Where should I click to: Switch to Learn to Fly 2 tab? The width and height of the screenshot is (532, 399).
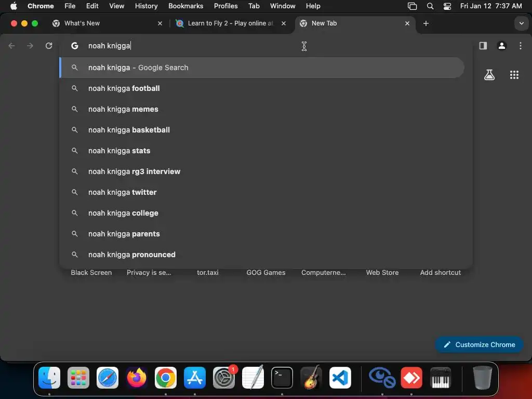(x=231, y=23)
